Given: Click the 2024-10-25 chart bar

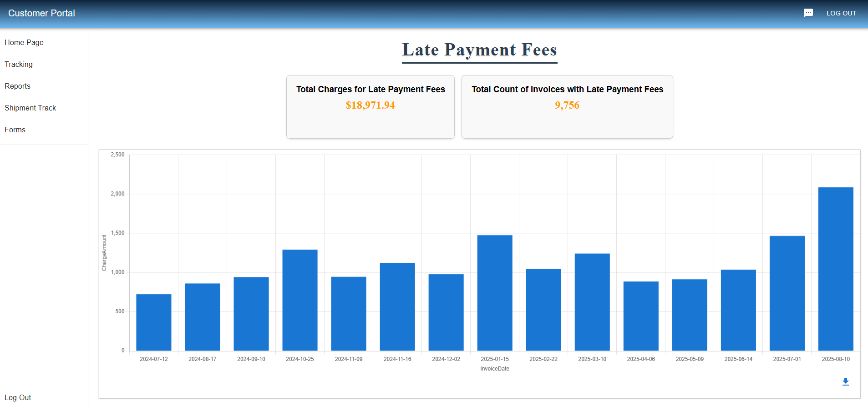Looking at the screenshot, I should point(300,300).
